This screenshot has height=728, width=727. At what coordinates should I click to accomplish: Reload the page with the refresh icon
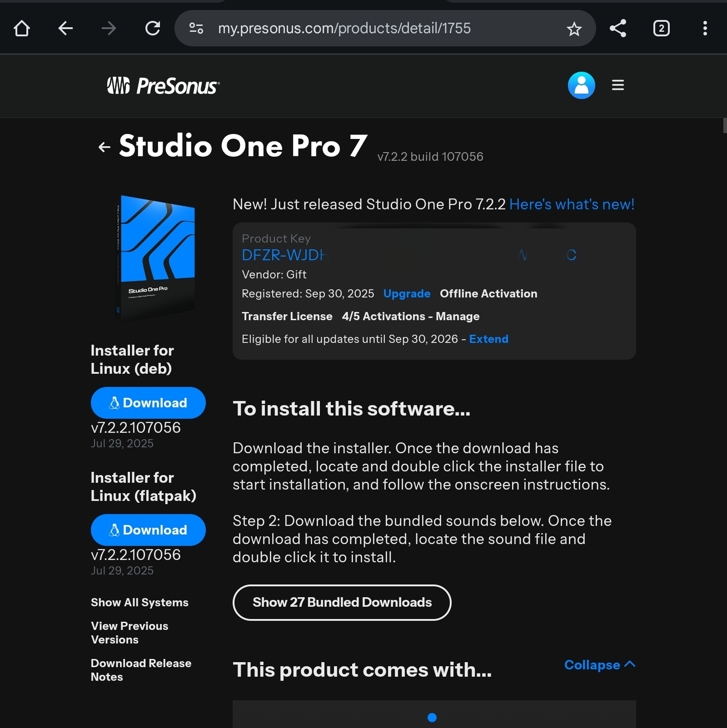(153, 29)
